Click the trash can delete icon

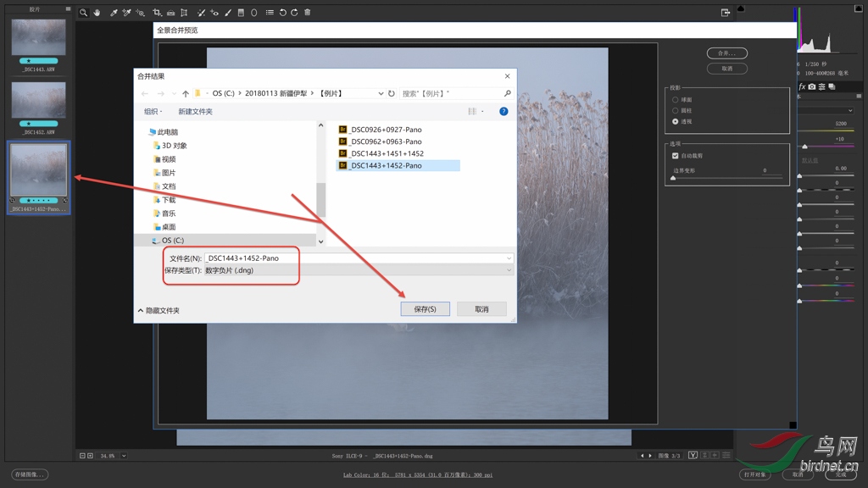coord(307,13)
